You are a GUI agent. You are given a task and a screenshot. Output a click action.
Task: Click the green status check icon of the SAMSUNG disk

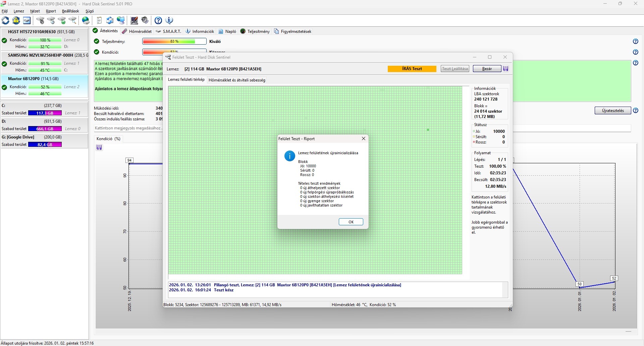pyautogui.click(x=4, y=64)
